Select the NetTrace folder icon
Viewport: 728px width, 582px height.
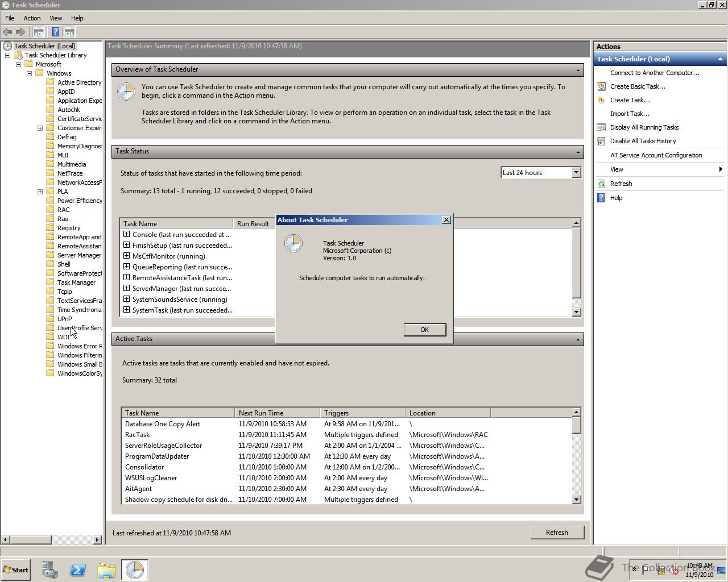(50, 173)
